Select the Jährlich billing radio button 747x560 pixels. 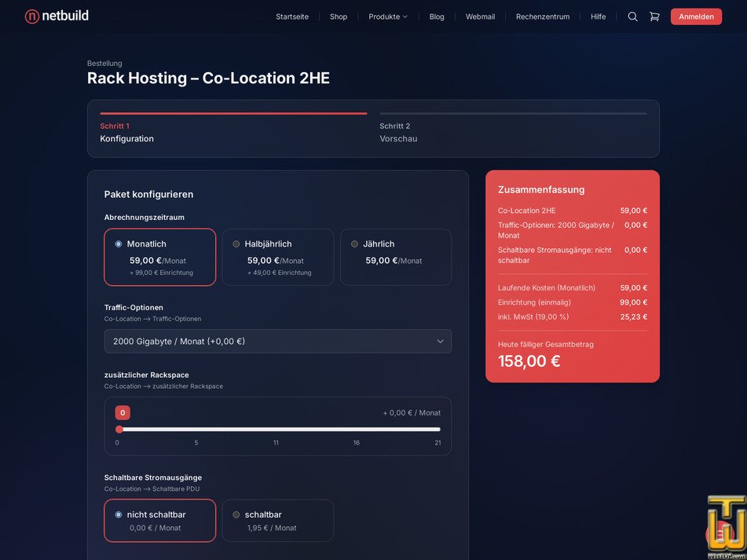click(354, 243)
